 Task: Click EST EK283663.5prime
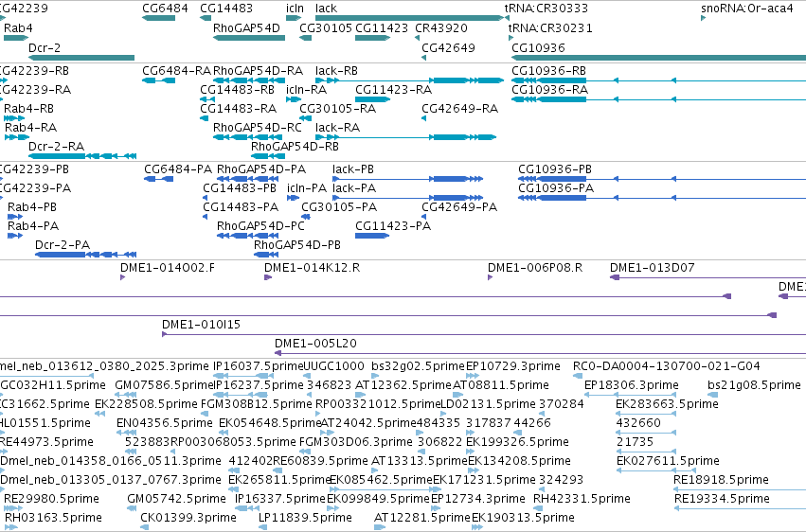(x=646, y=414)
